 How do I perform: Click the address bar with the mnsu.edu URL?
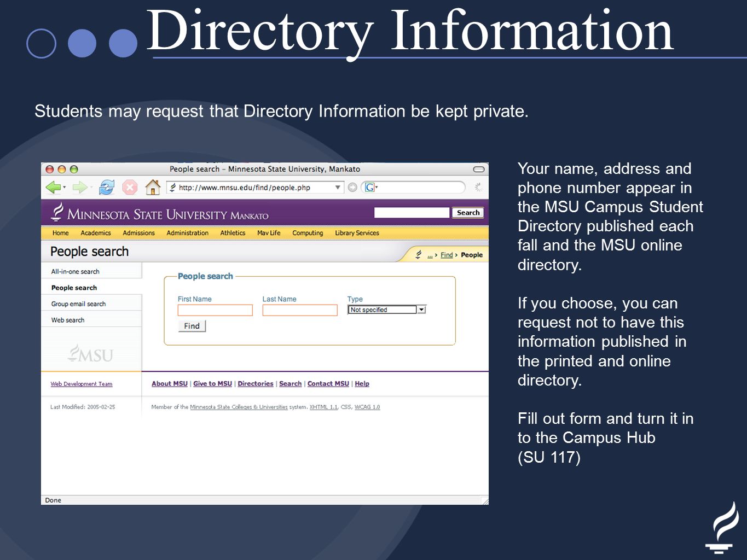(255, 188)
